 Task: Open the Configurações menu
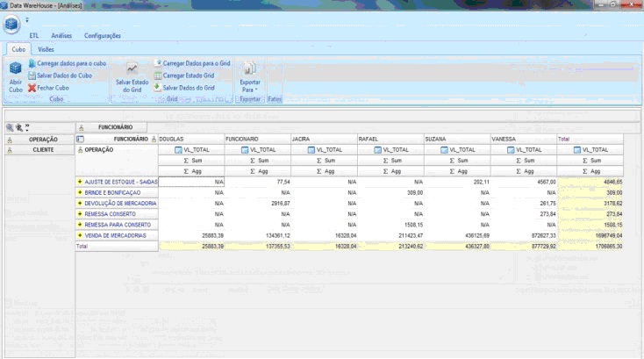pos(103,35)
